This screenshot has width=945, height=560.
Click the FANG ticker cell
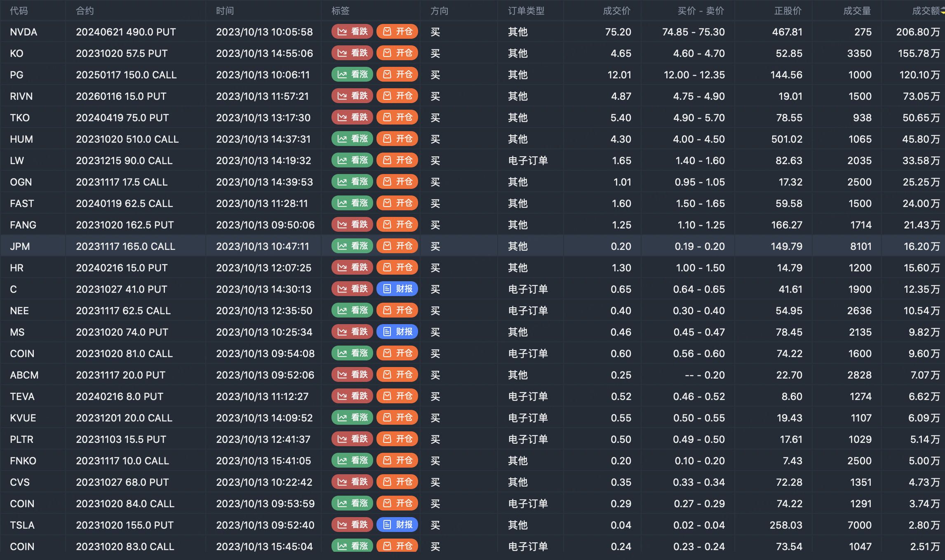23,225
